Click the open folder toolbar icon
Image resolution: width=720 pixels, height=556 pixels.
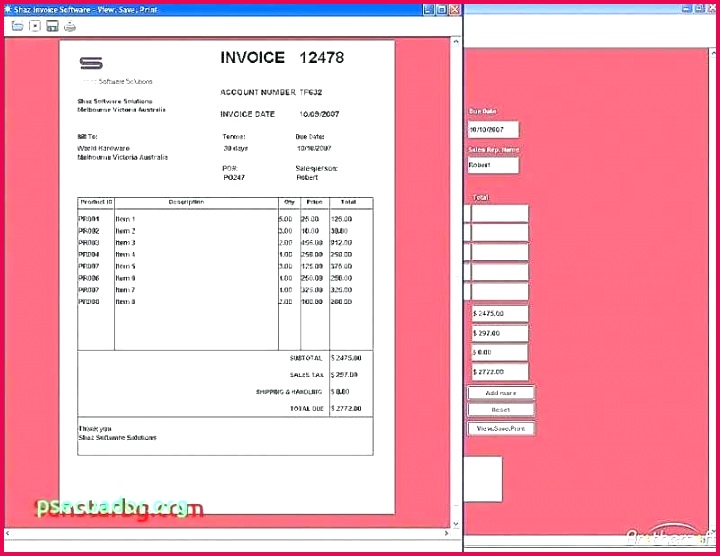click(x=17, y=26)
